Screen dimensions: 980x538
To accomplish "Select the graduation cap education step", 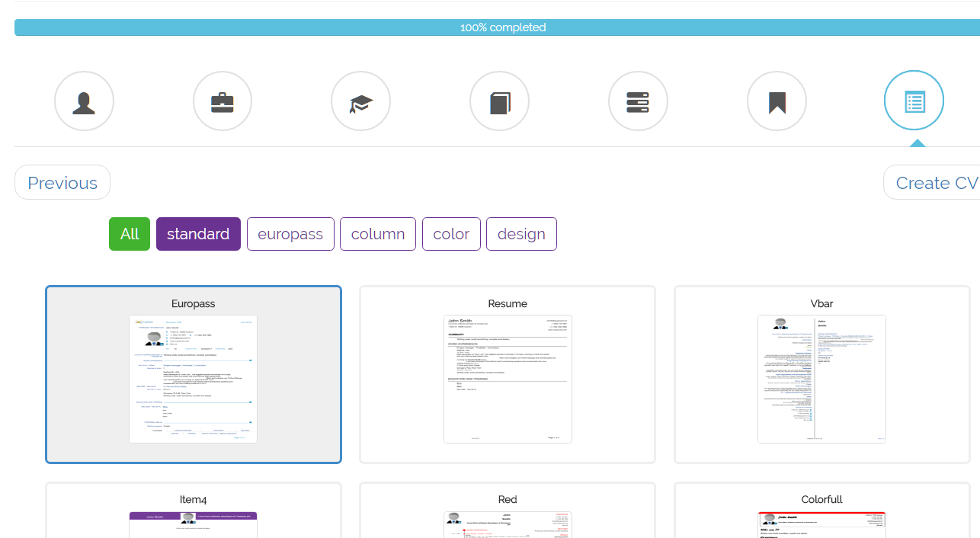I will point(360,101).
